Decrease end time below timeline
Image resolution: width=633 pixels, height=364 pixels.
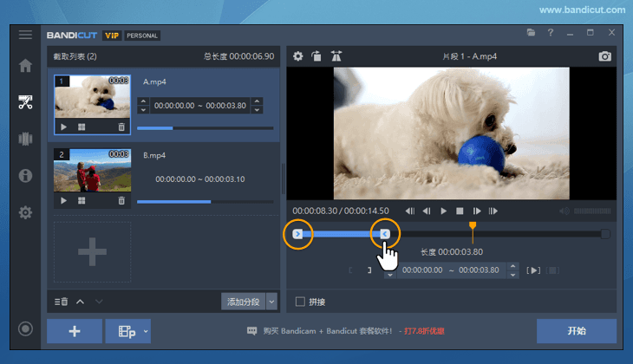click(x=512, y=275)
